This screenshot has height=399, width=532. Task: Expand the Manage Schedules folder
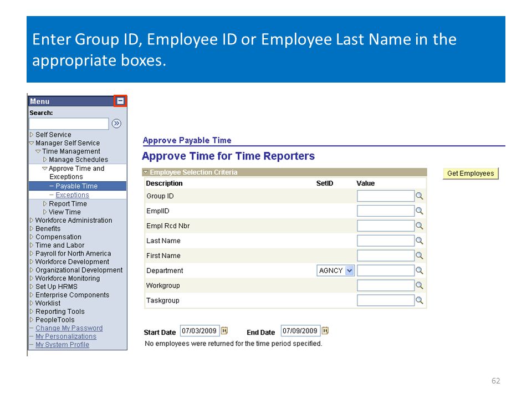pos(45,160)
